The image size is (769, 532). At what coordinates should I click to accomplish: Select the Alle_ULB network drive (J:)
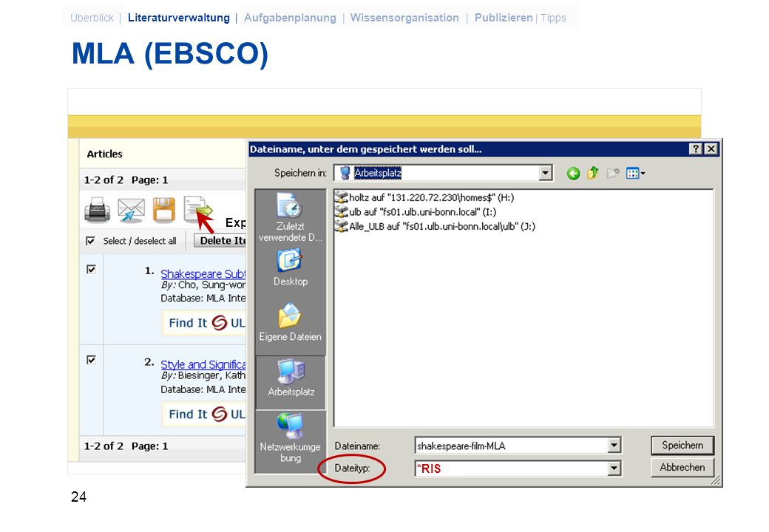[x=435, y=226]
